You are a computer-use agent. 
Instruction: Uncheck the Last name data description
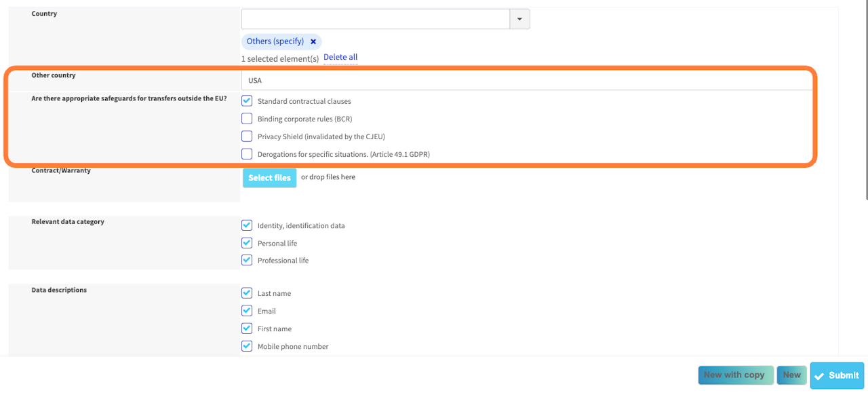(x=247, y=293)
